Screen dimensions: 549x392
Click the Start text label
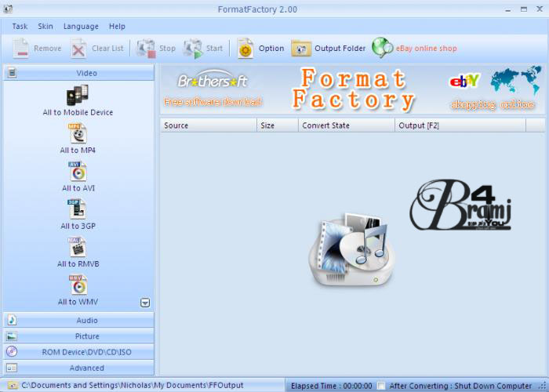214,49
